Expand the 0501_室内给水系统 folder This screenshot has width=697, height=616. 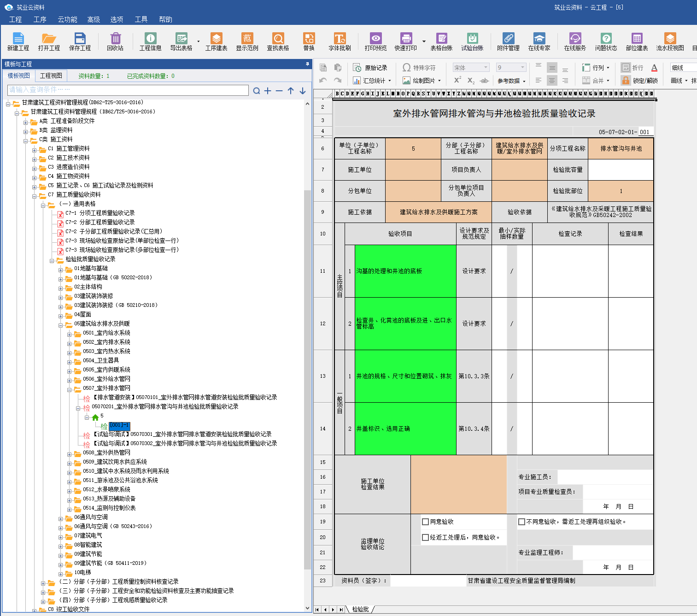tap(70, 334)
